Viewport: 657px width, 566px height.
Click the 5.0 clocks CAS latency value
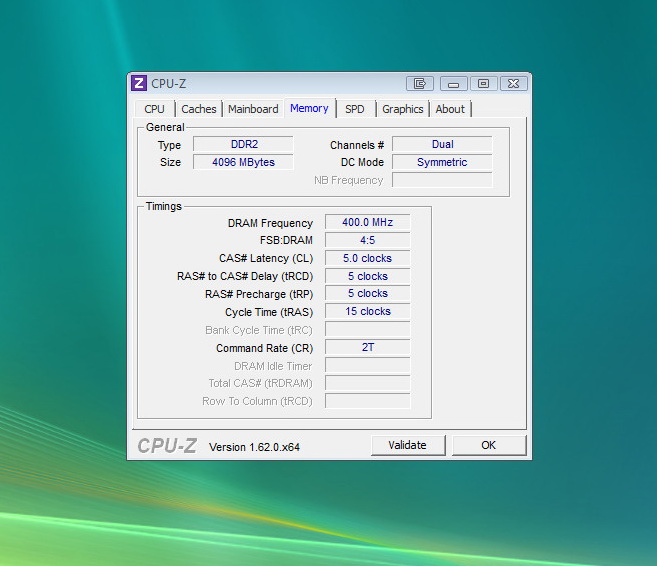pos(367,258)
